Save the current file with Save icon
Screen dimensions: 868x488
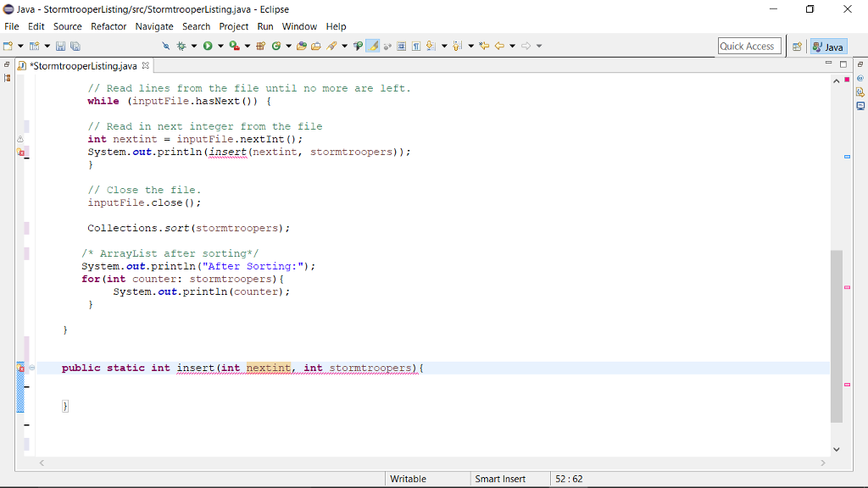[61, 46]
